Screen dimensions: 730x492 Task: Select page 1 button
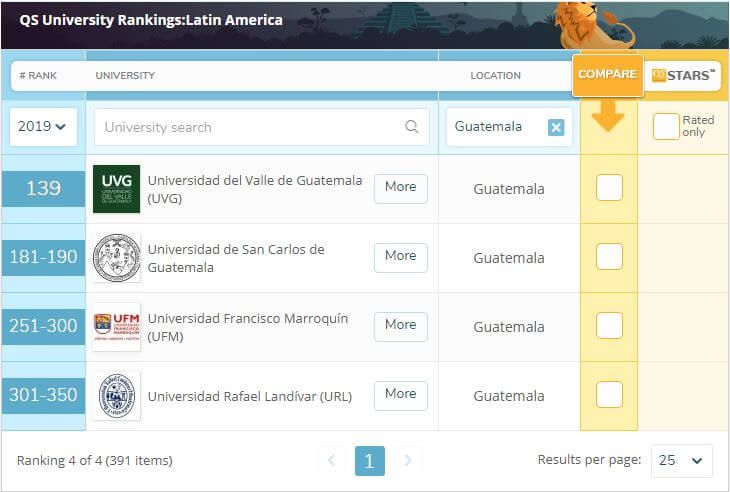coord(370,461)
